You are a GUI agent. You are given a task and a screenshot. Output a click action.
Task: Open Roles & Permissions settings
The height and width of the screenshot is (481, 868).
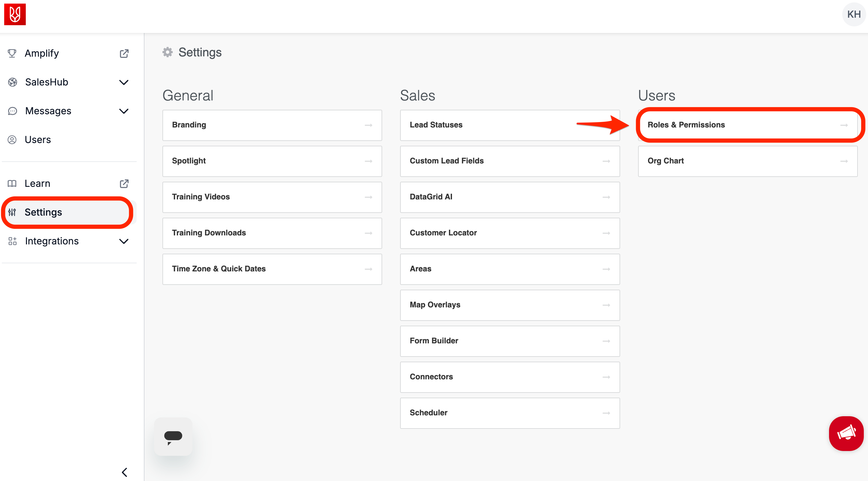click(747, 125)
